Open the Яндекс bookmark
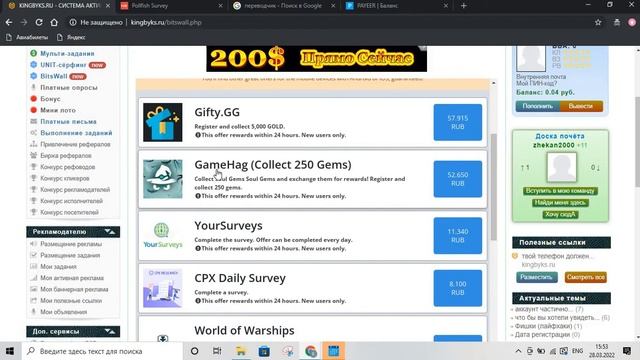This screenshot has height=360, width=640. coord(71,37)
